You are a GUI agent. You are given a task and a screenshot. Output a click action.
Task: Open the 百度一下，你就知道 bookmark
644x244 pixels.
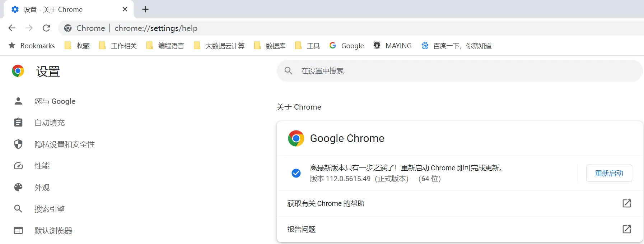point(456,46)
